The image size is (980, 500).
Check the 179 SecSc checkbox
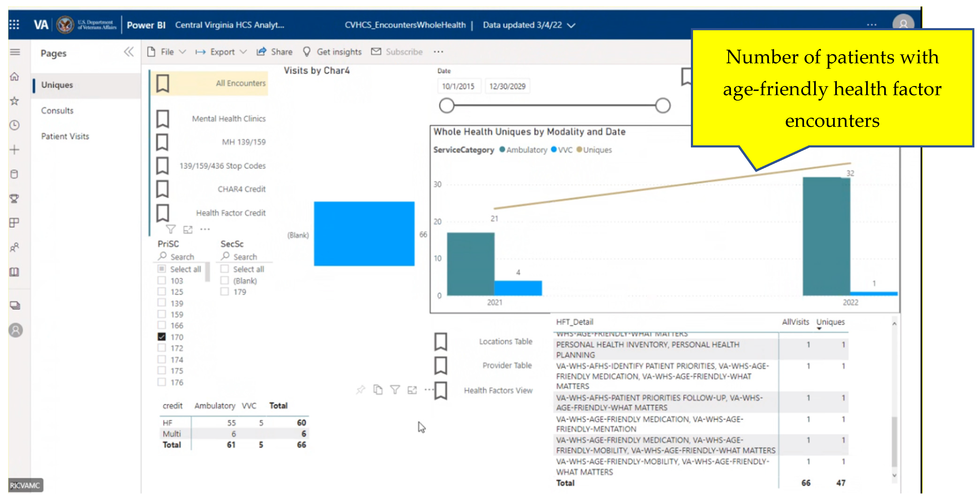pyautogui.click(x=225, y=292)
